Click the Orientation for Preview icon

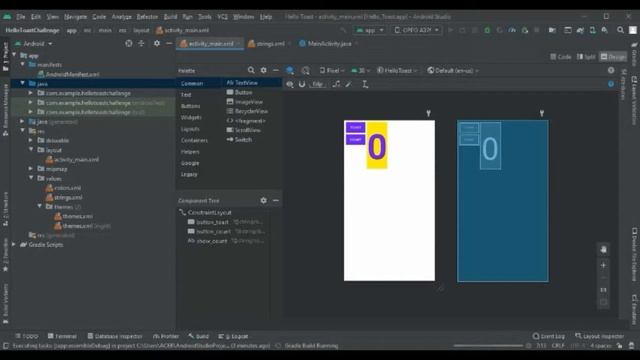pos(305,70)
